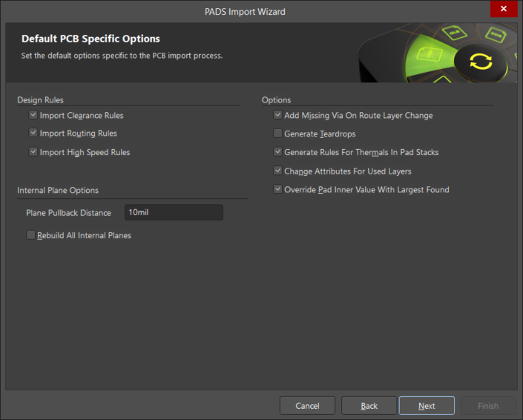
Task: Click the 'Default PCB Specific Options' title
Action: (x=91, y=39)
